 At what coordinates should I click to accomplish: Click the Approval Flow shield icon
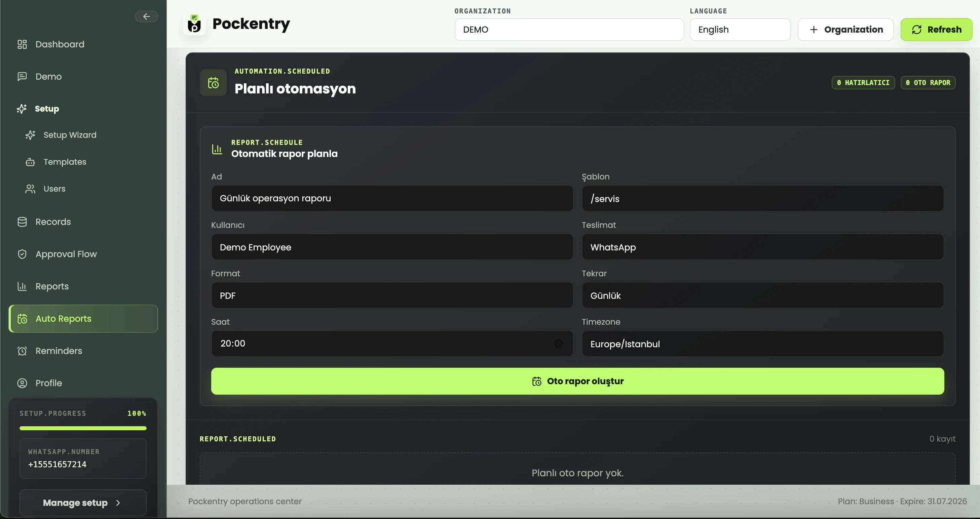[x=22, y=254]
